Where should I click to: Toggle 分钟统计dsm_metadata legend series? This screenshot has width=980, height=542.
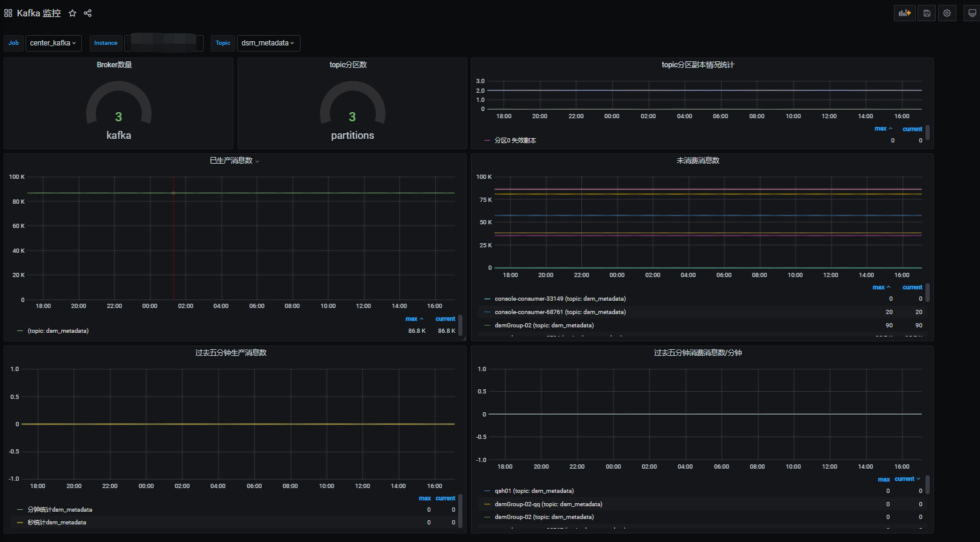point(60,510)
